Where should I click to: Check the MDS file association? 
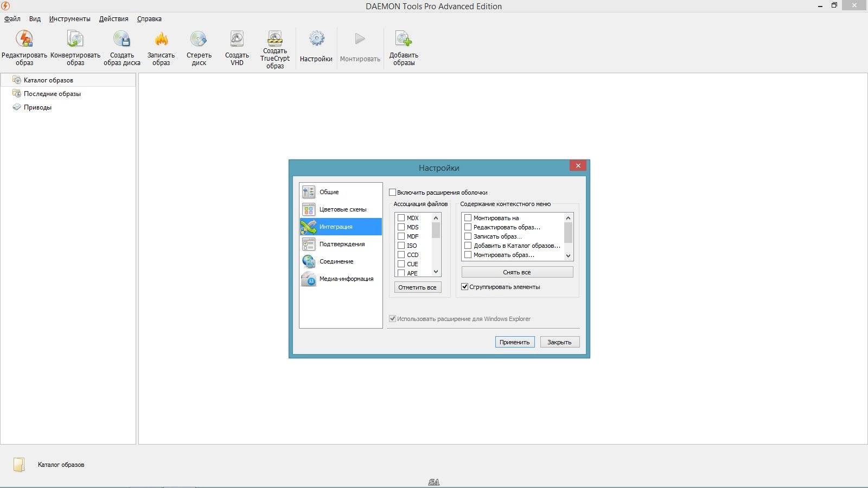[x=401, y=227]
